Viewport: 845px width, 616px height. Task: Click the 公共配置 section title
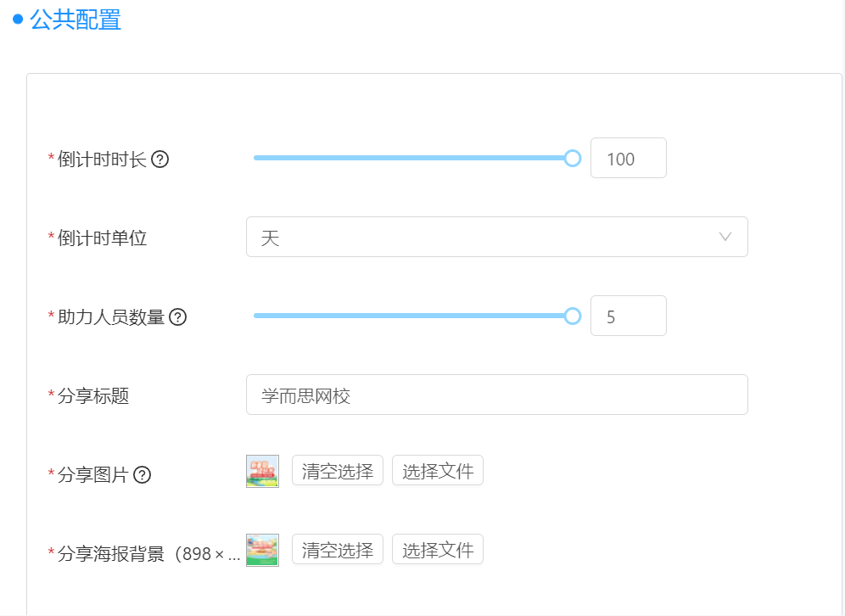tap(76, 20)
